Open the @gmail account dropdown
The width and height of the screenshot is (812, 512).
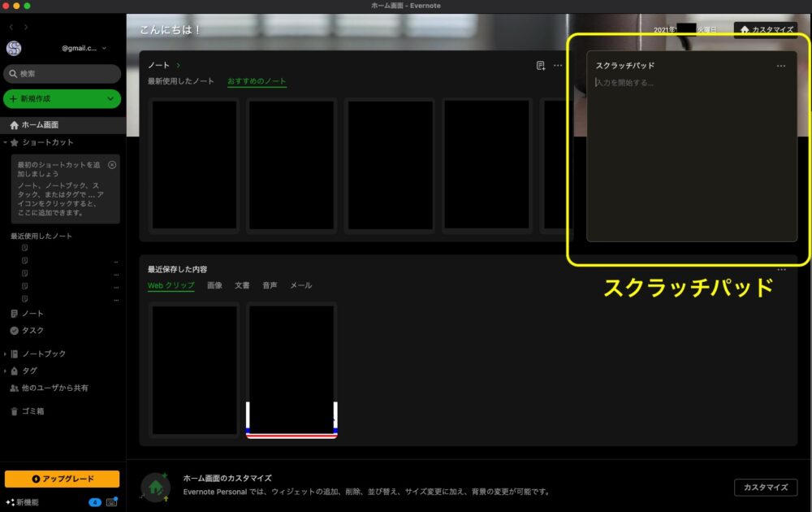[84, 48]
